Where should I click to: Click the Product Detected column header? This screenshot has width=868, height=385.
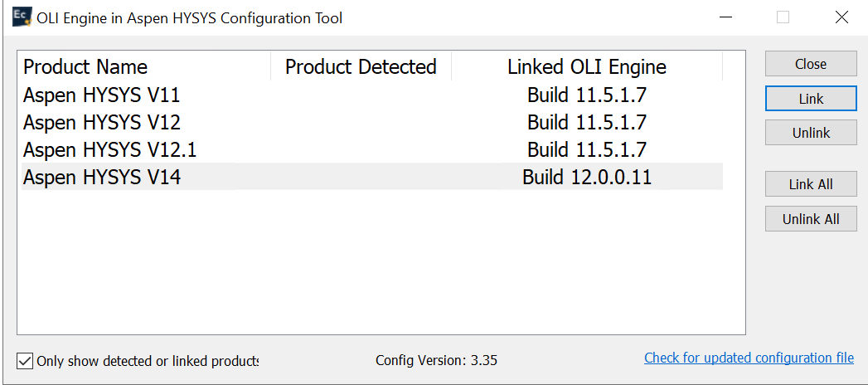tap(361, 67)
